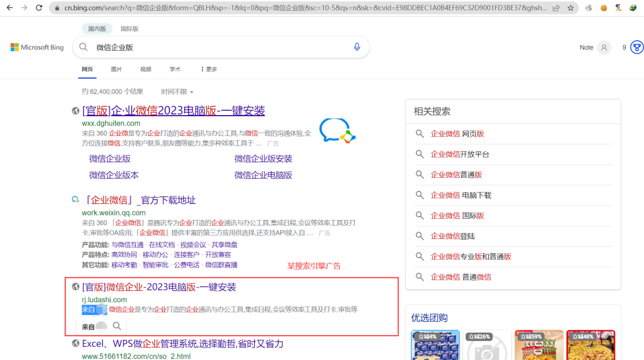This screenshot has width=644, height=360.
Task: Open the 微信企业版安装 sublink
Action: point(264,159)
